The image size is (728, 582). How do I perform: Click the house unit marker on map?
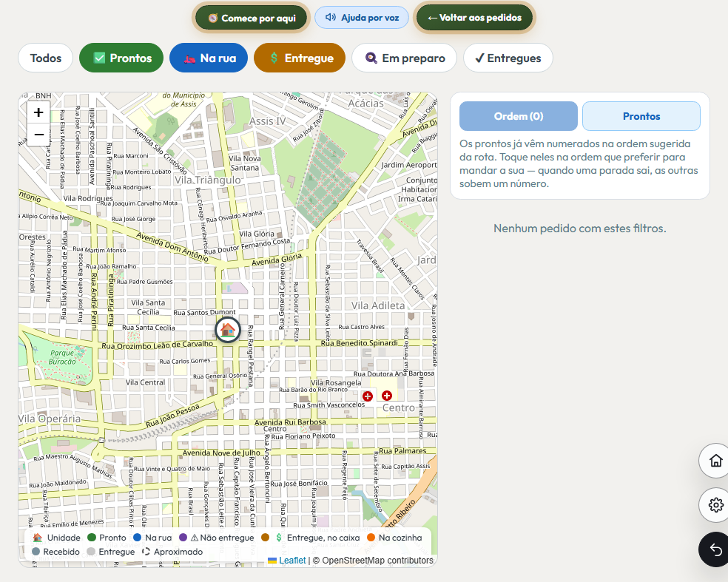[x=228, y=330]
